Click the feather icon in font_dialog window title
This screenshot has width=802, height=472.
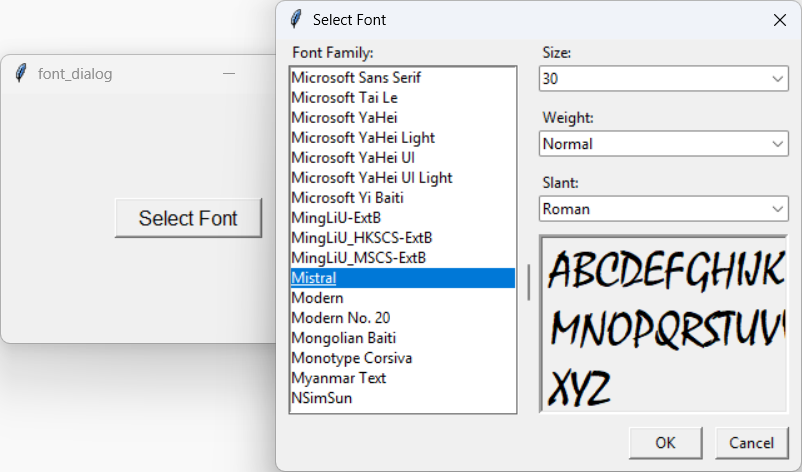[21, 73]
